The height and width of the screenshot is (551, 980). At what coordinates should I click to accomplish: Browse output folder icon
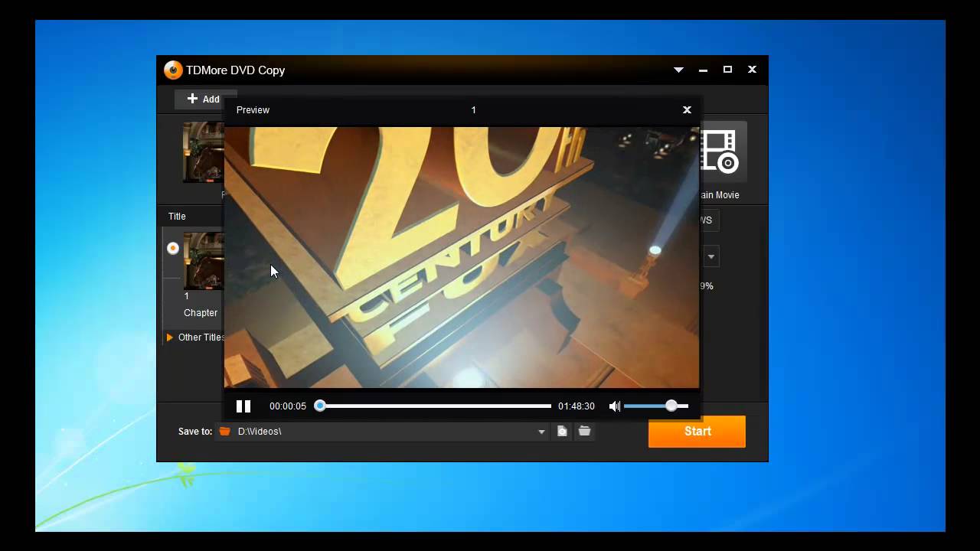pos(584,432)
